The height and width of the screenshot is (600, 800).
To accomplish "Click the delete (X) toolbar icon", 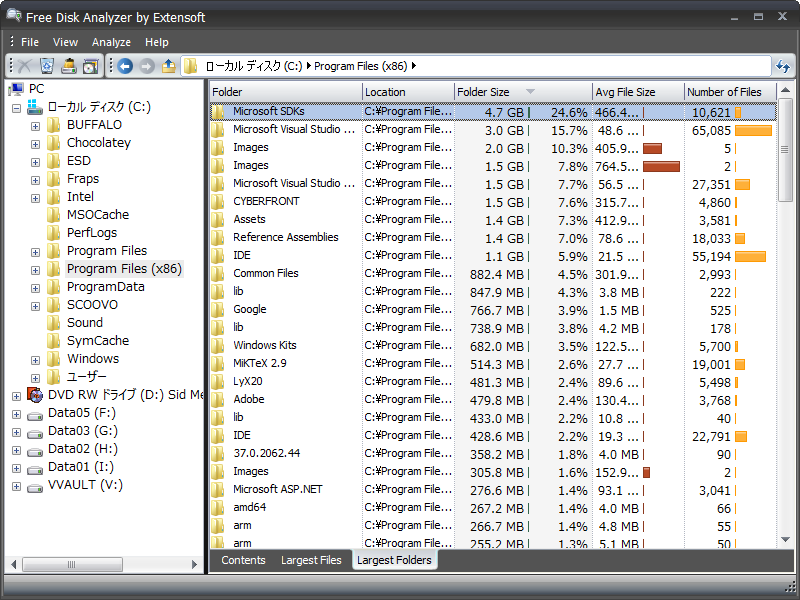I will pos(24,66).
